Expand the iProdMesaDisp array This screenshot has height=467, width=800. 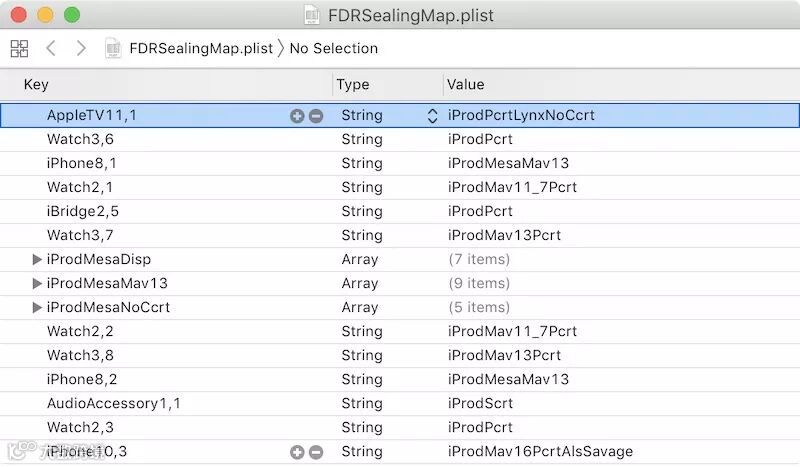click(37, 259)
